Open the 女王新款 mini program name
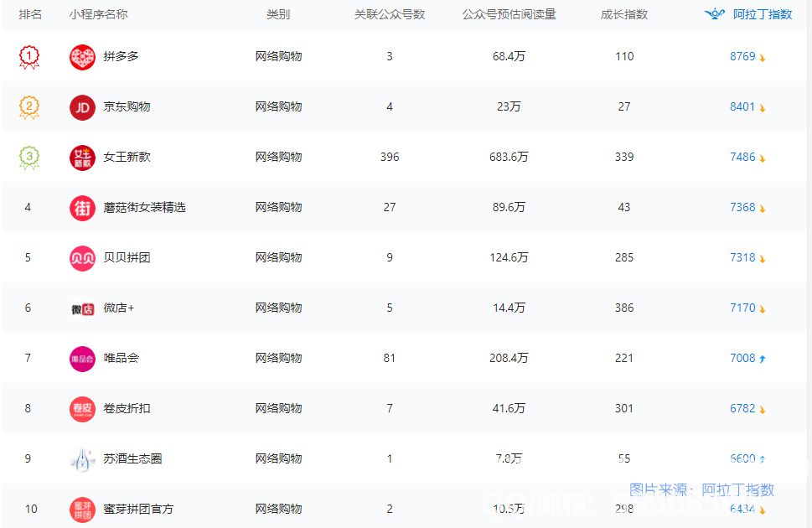The height and width of the screenshot is (528, 812). (127, 157)
